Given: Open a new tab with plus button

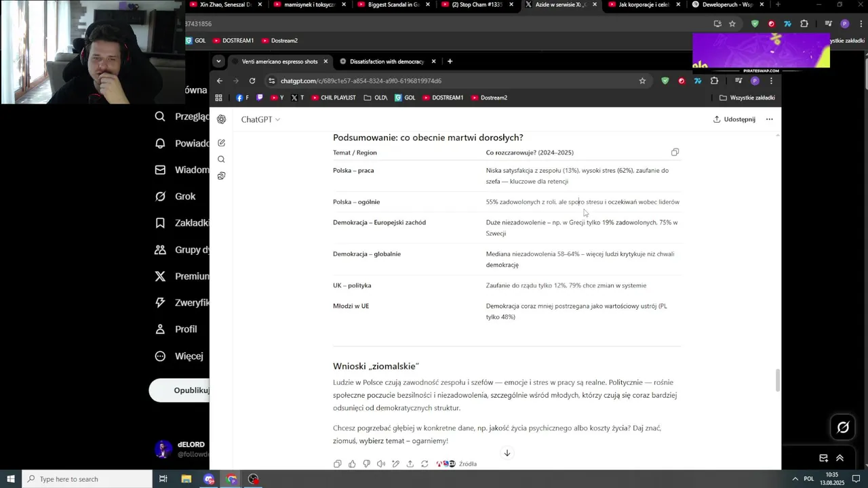Looking at the screenshot, I should click(450, 62).
